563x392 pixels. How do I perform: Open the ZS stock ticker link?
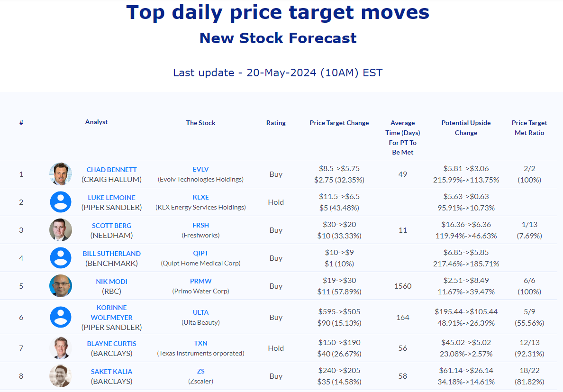coord(201,371)
